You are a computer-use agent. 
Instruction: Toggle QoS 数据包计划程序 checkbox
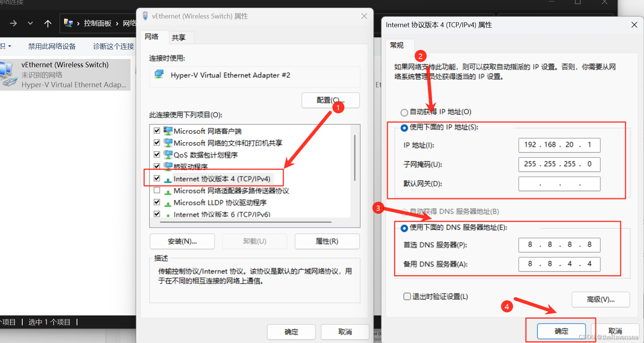(x=157, y=155)
